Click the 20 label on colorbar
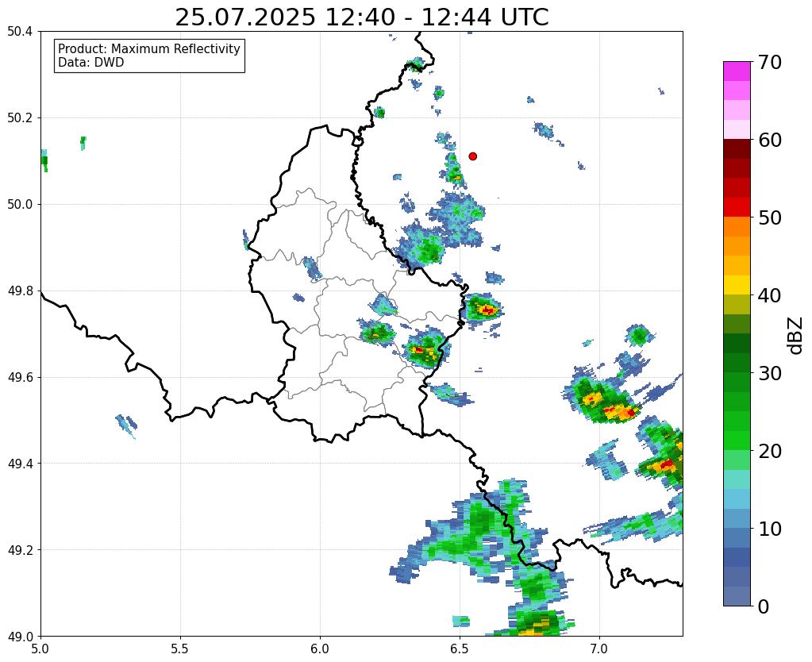This screenshot has height=662, width=812. pos(769,451)
